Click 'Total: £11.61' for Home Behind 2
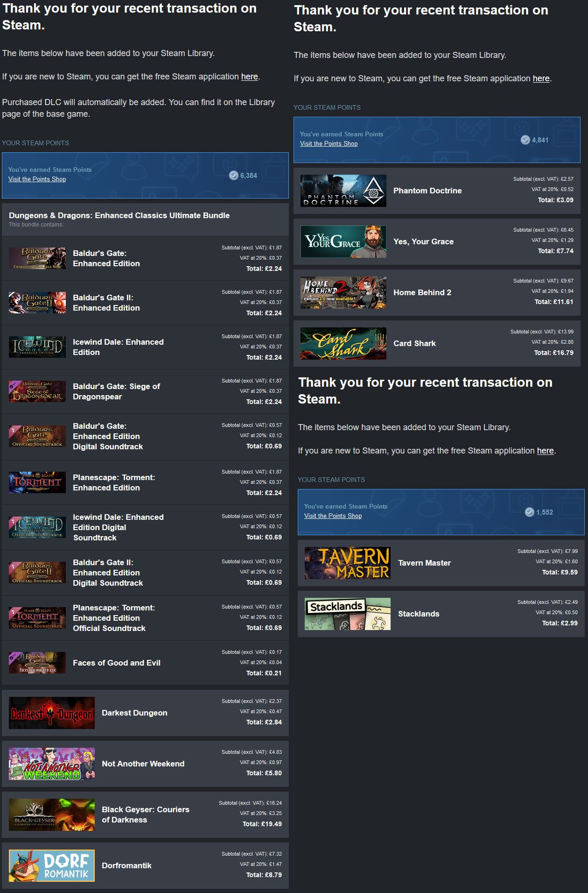Image resolution: width=588 pixels, height=893 pixels. 554,302
